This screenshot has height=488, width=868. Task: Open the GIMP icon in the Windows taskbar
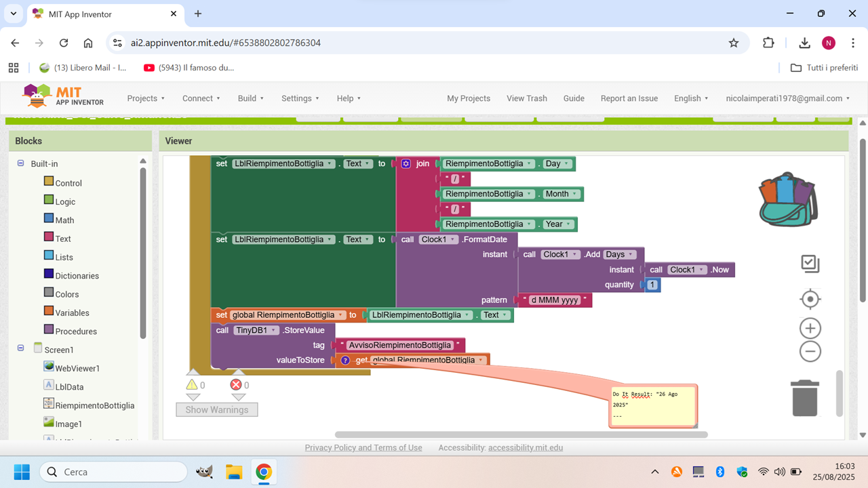pos(203,472)
